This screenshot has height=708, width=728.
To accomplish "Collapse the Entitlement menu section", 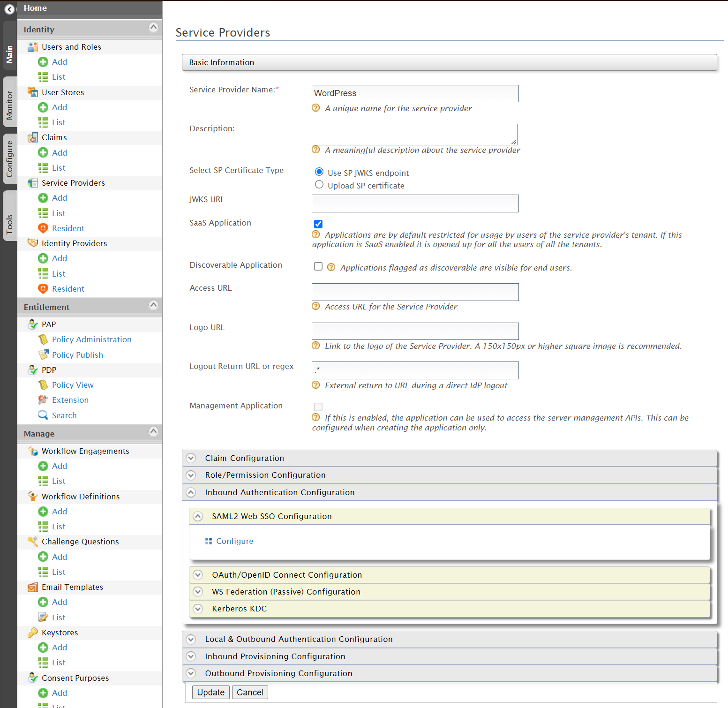I will [153, 305].
